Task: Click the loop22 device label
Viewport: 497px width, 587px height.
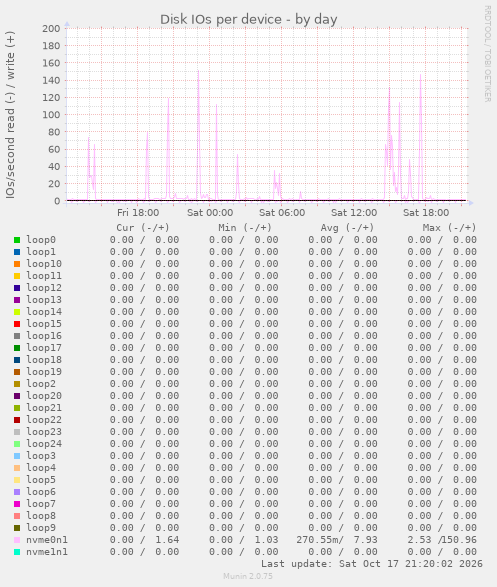Action: (44, 420)
